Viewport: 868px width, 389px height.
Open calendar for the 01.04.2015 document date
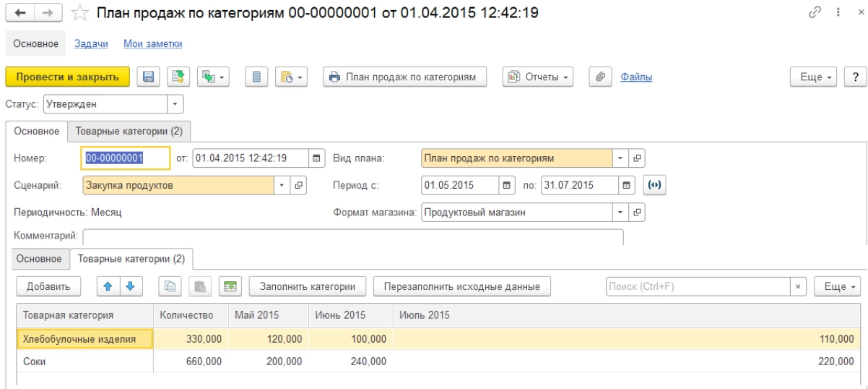(x=316, y=158)
